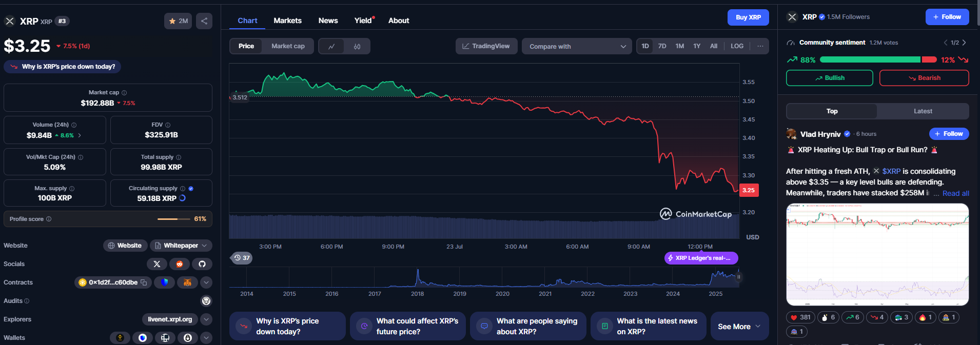The width and height of the screenshot is (980, 345).
Task: Open the Yield tab
Action: coord(363,21)
